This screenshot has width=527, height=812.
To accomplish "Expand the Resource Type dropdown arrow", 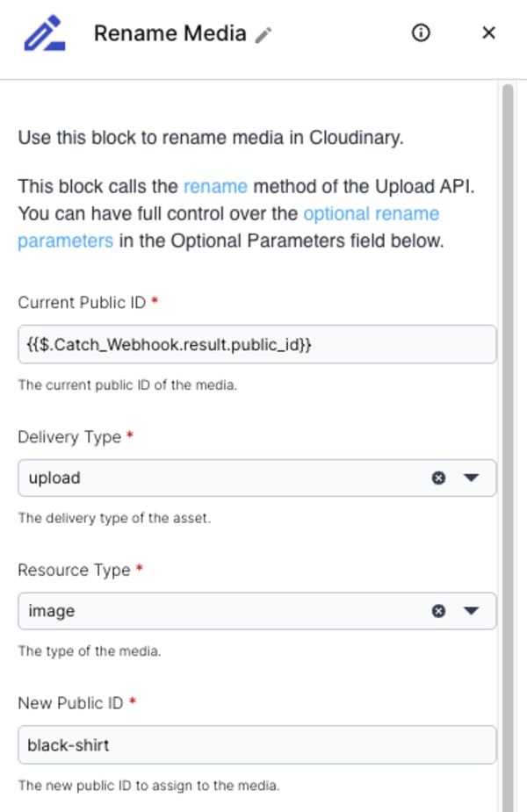I will [x=471, y=611].
